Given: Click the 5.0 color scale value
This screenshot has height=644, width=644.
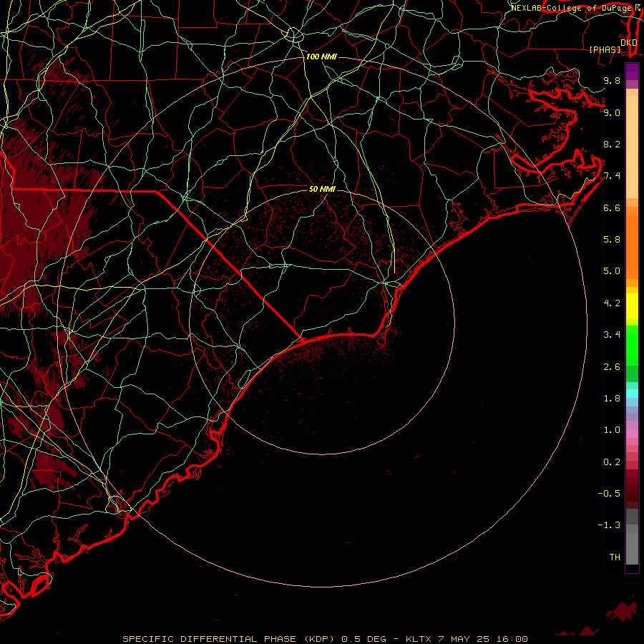Looking at the screenshot, I should click(x=612, y=271).
